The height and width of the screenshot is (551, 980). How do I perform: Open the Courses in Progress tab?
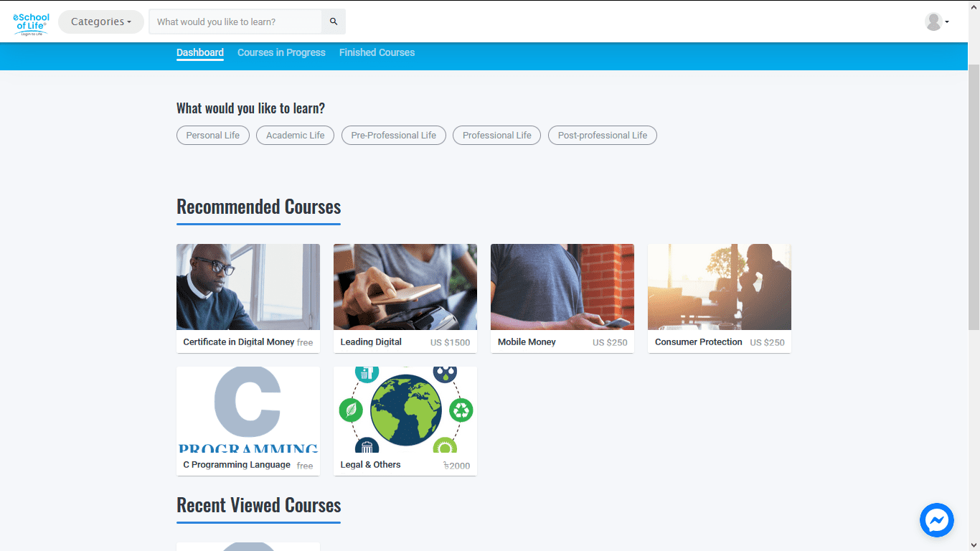pyautogui.click(x=281, y=52)
